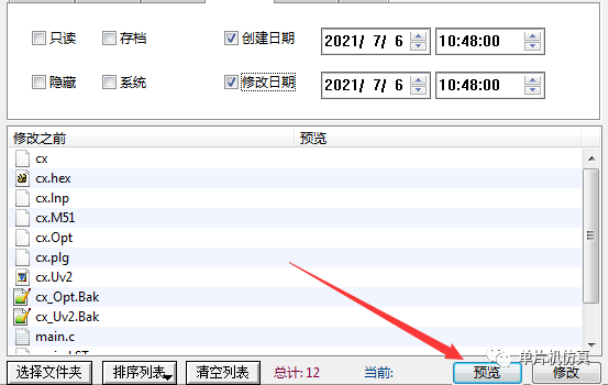Click the 当前 current status label
This screenshot has width=608, height=385.
(379, 373)
